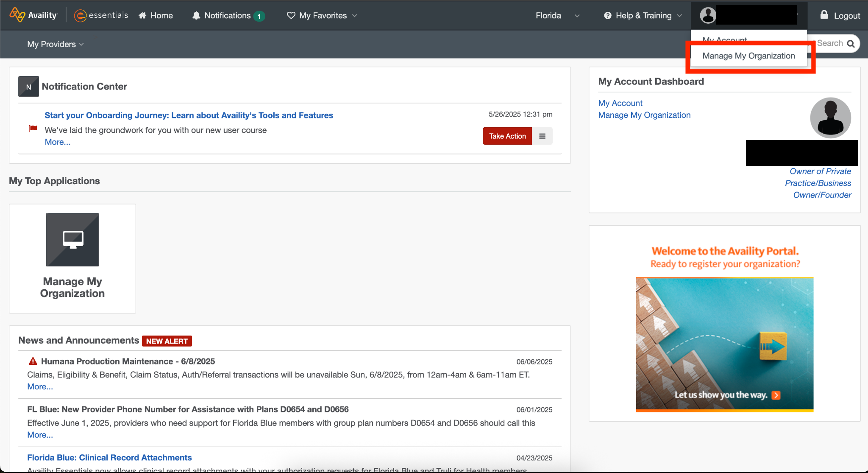The height and width of the screenshot is (473, 868).
Task: Open Help & Training menu
Action: pyautogui.click(x=643, y=15)
